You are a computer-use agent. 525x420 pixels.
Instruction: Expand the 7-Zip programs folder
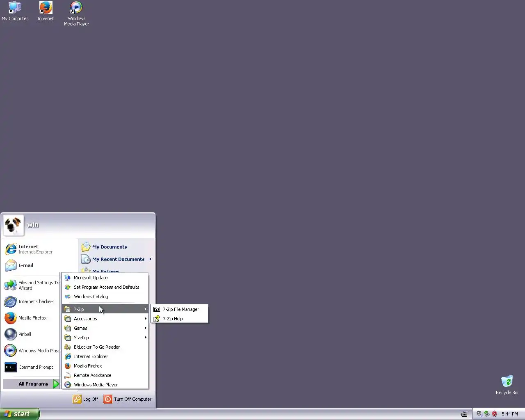tap(105, 309)
